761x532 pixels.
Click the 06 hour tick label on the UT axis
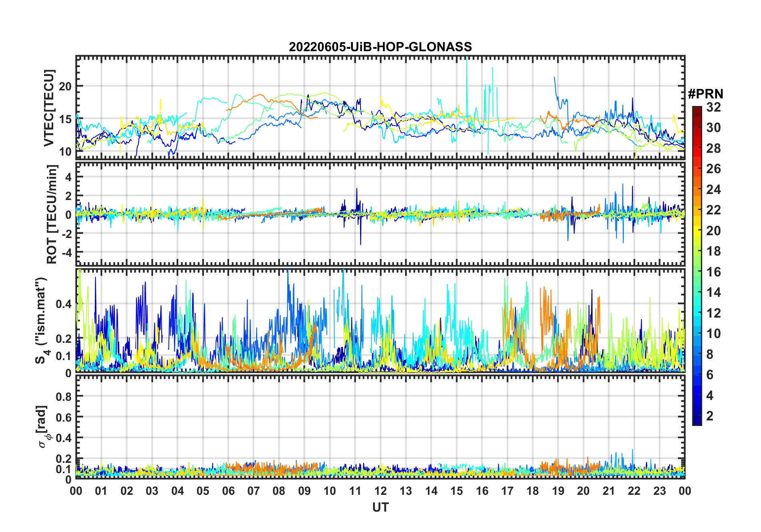click(228, 491)
